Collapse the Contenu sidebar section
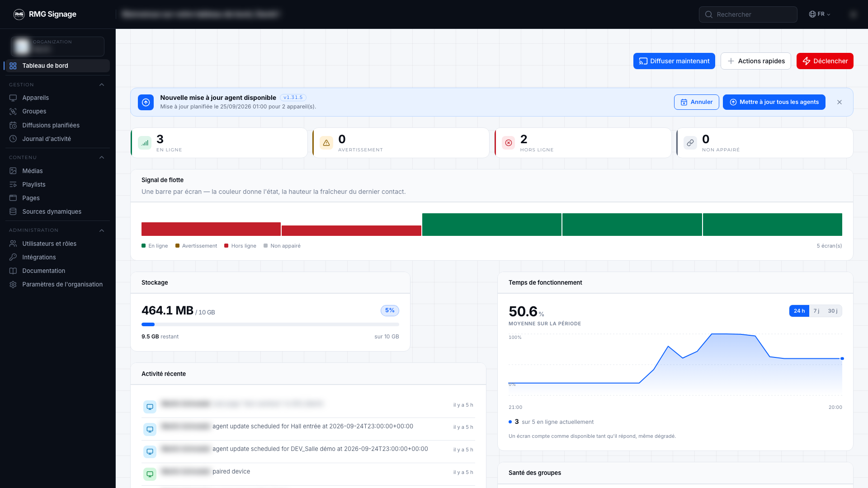 coord(102,158)
